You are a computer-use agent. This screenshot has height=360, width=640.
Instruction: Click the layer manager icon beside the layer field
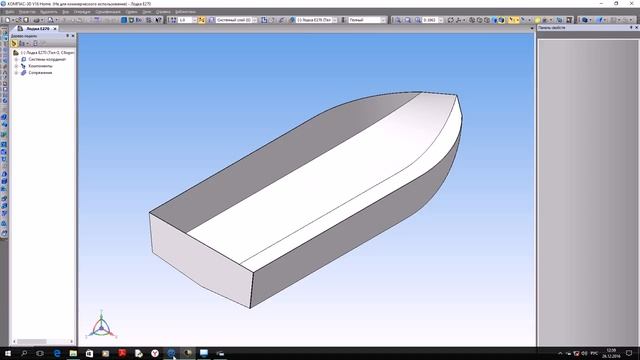(211, 20)
